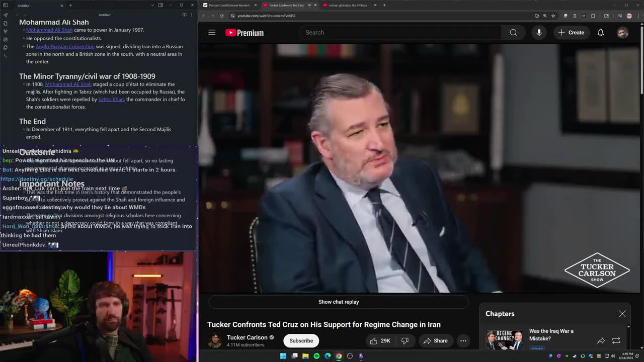Open Google Chrome from the taskbar
The image size is (644, 362).
(x=339, y=356)
